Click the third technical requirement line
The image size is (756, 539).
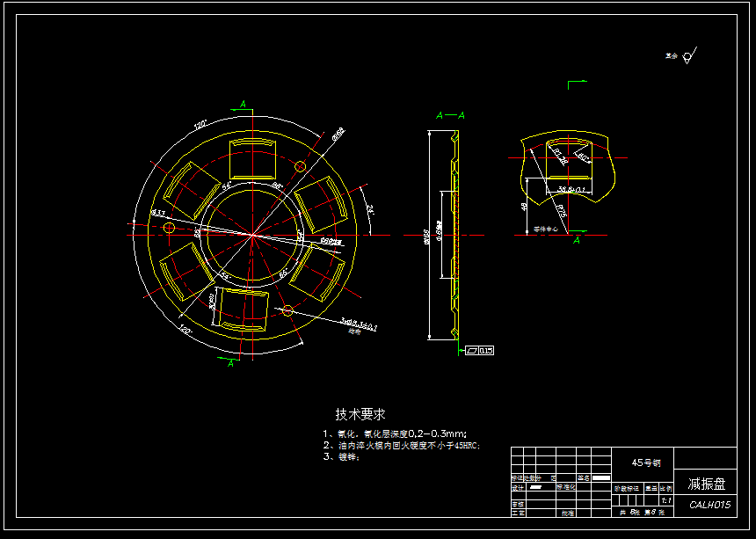(x=341, y=456)
